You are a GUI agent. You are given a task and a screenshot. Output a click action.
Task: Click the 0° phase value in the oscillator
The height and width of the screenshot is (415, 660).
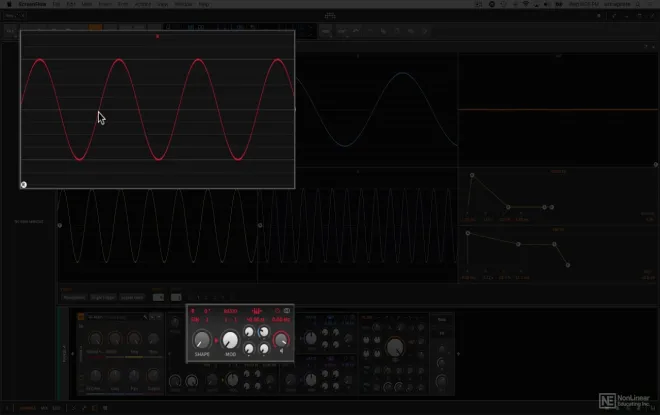207,311
